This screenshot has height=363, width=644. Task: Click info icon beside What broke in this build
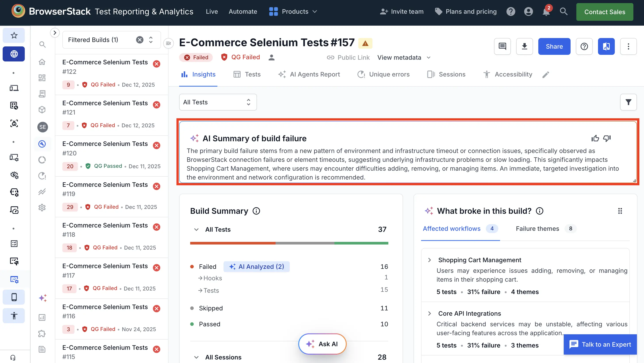point(539,211)
